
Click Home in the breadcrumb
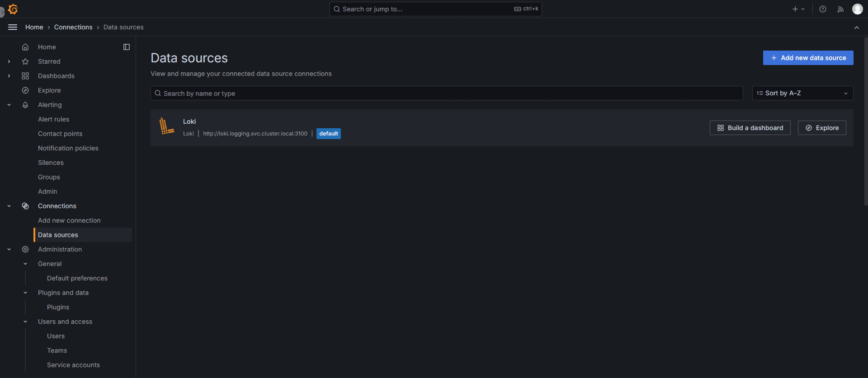pyautogui.click(x=34, y=27)
